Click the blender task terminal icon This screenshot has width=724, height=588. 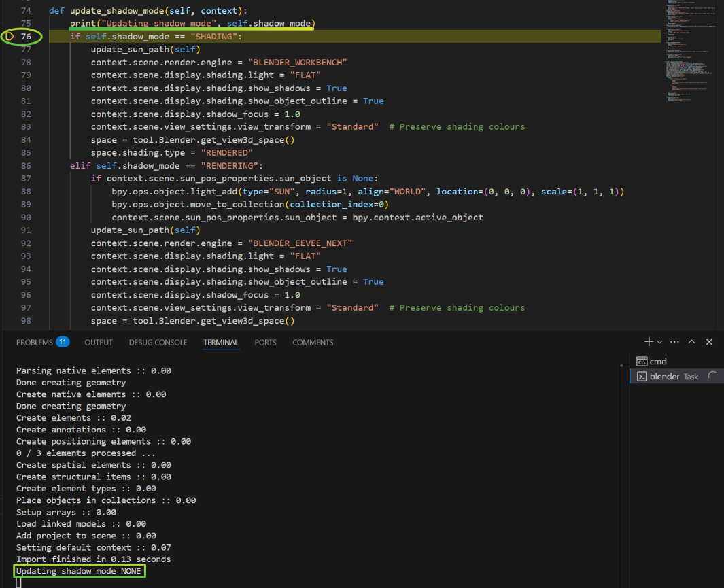(642, 377)
